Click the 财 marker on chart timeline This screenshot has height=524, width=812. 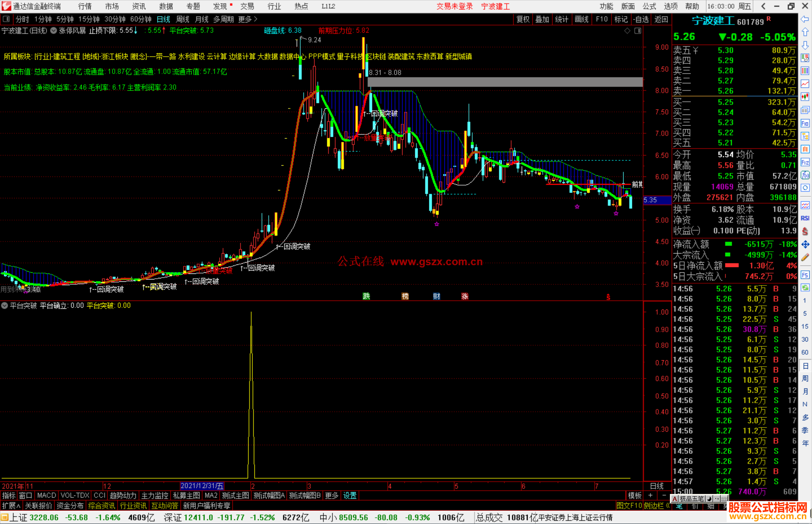(x=436, y=296)
